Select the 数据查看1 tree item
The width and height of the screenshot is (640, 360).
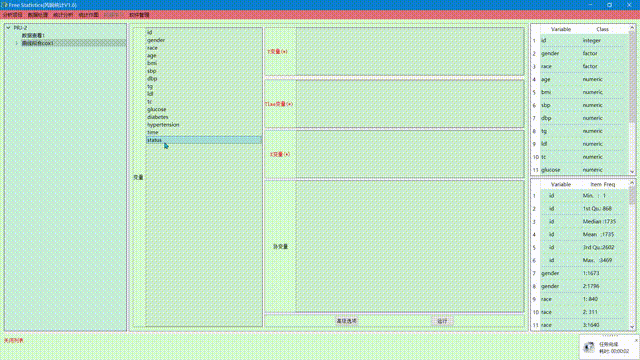pyautogui.click(x=33, y=36)
